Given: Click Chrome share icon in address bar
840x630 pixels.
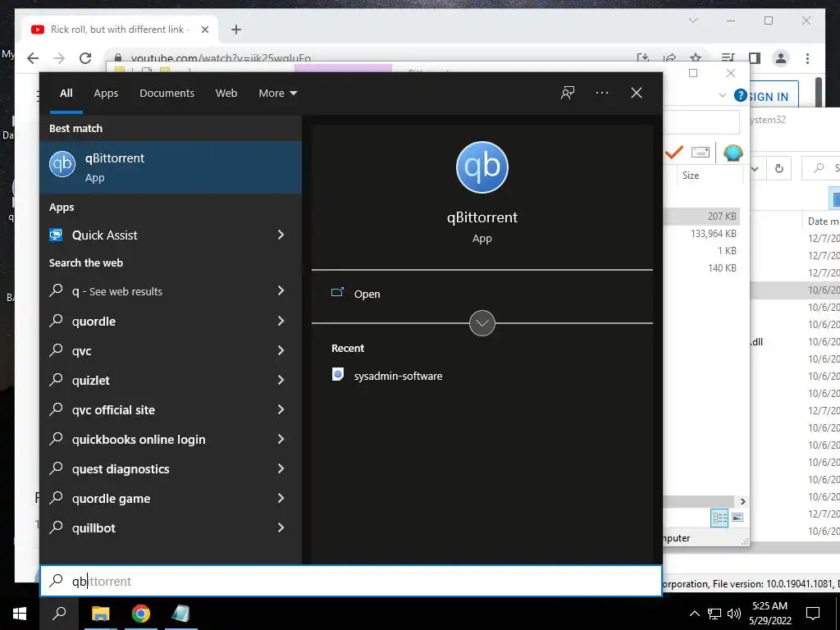Looking at the screenshot, I should coord(669,58).
